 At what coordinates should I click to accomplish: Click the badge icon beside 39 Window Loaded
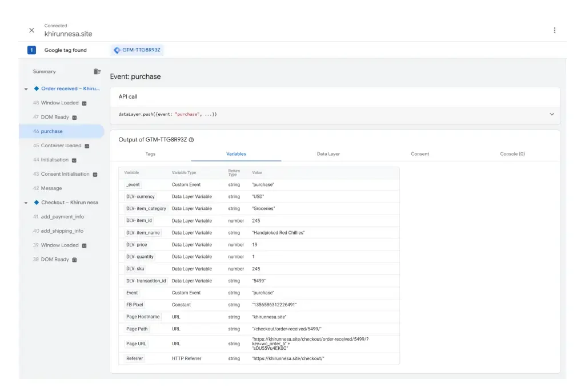click(x=85, y=245)
